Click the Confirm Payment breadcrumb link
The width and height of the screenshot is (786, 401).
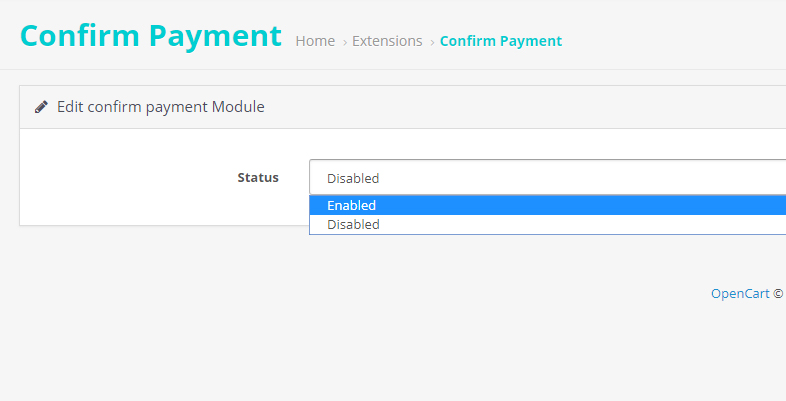pos(501,41)
